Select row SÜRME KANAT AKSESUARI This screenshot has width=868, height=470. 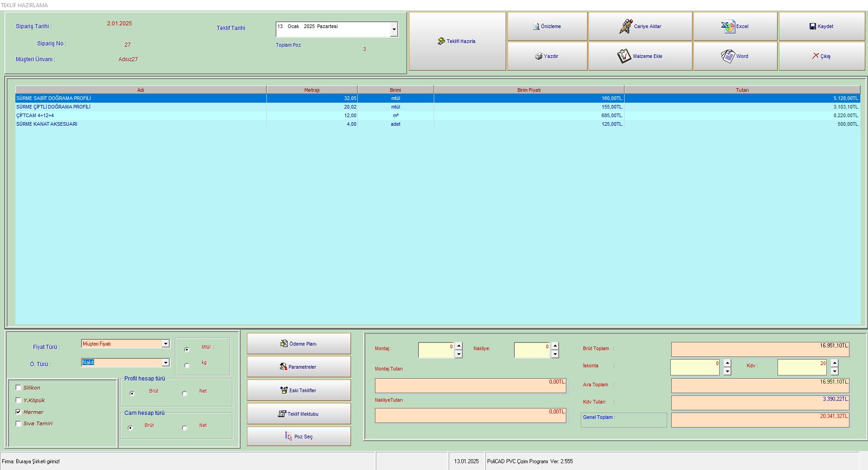pyautogui.click(x=437, y=124)
